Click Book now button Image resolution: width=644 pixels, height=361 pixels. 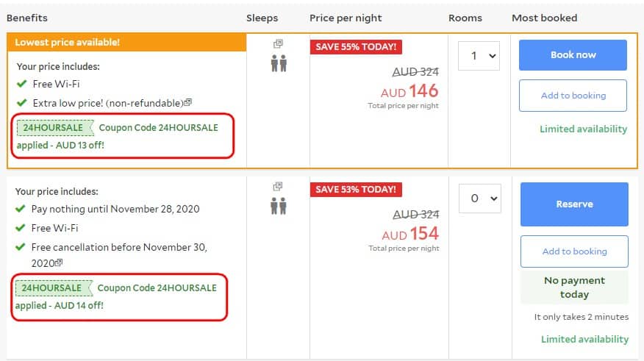[x=573, y=55]
